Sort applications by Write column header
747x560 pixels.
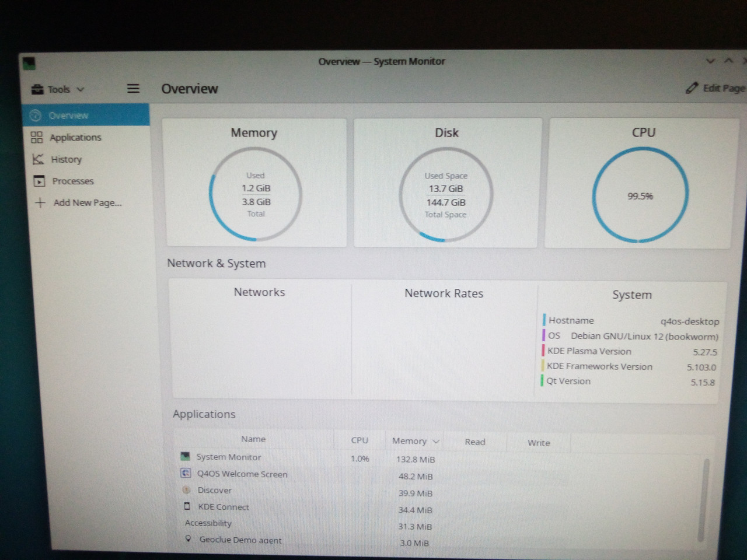coord(539,443)
